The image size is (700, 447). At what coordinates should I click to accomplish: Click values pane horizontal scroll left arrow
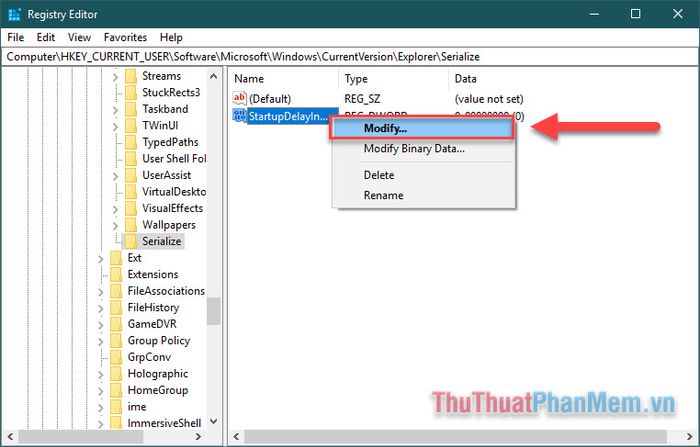[x=236, y=436]
